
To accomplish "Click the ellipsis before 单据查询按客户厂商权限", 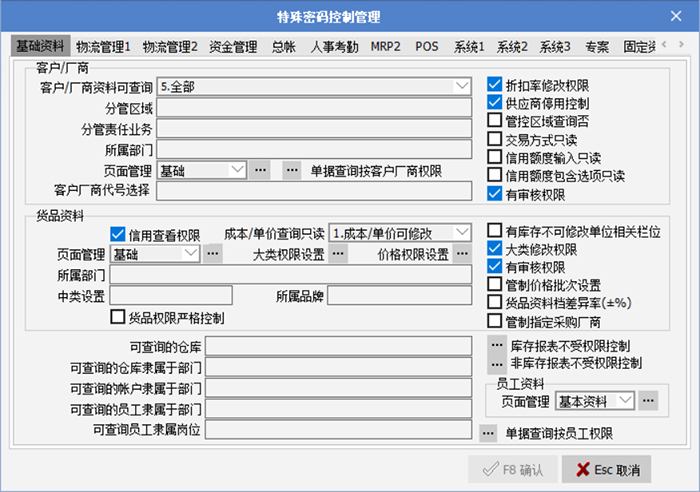I will 291,170.
